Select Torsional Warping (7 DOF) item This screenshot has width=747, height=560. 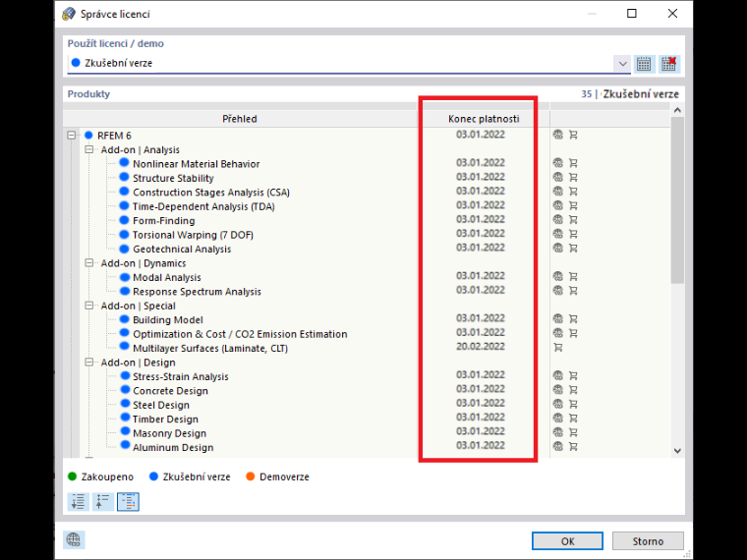193,235
